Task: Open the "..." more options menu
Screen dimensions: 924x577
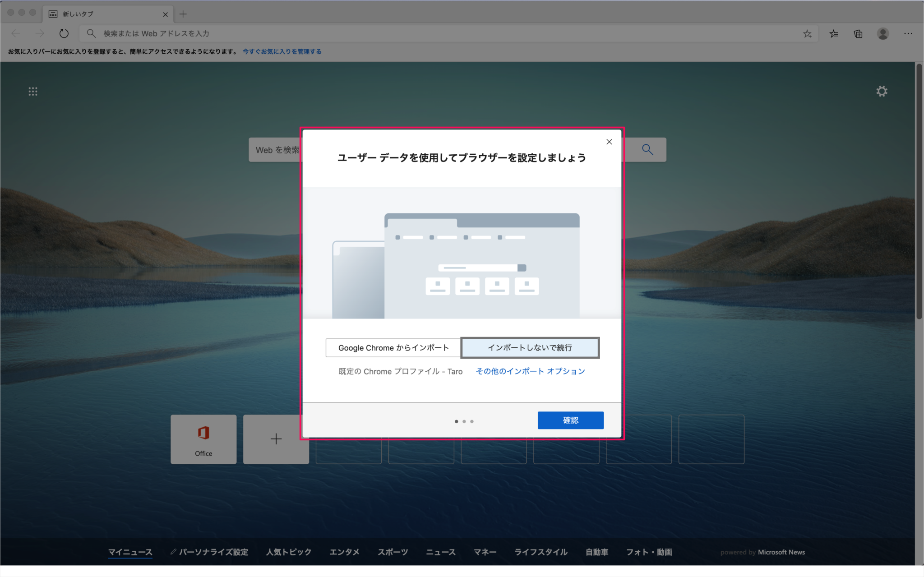Action: [x=908, y=33]
